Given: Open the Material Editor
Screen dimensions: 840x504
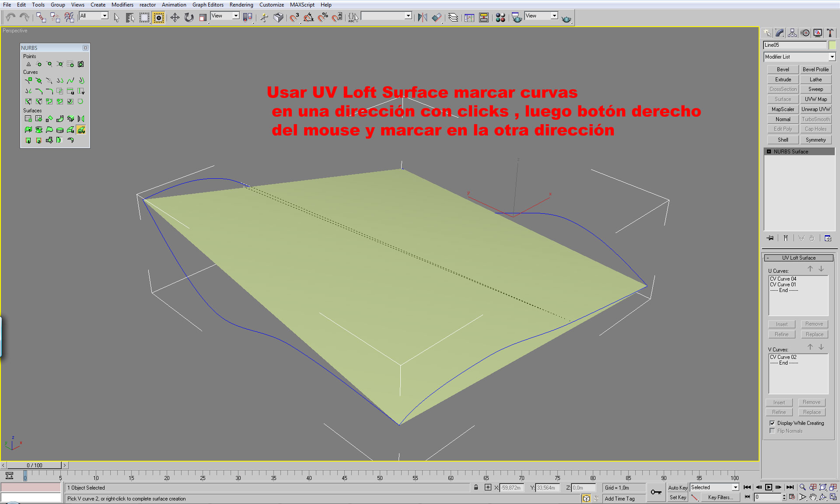Looking at the screenshot, I should click(x=500, y=17).
